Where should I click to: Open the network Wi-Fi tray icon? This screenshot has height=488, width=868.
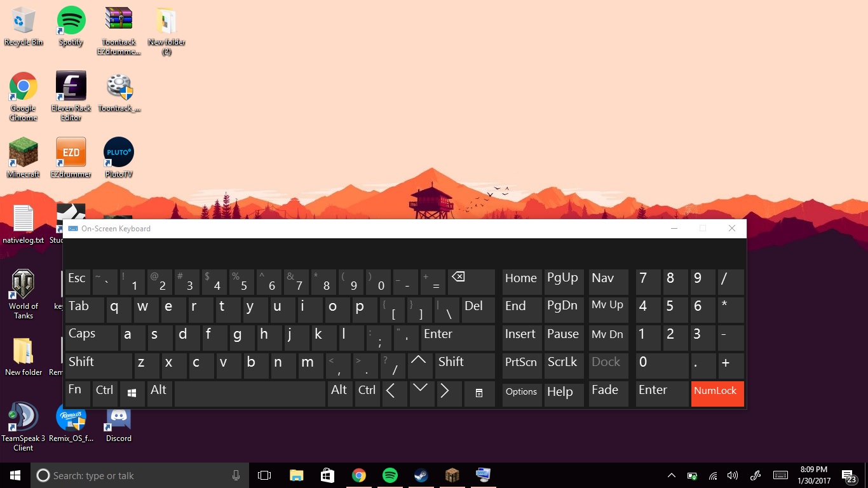(713, 475)
